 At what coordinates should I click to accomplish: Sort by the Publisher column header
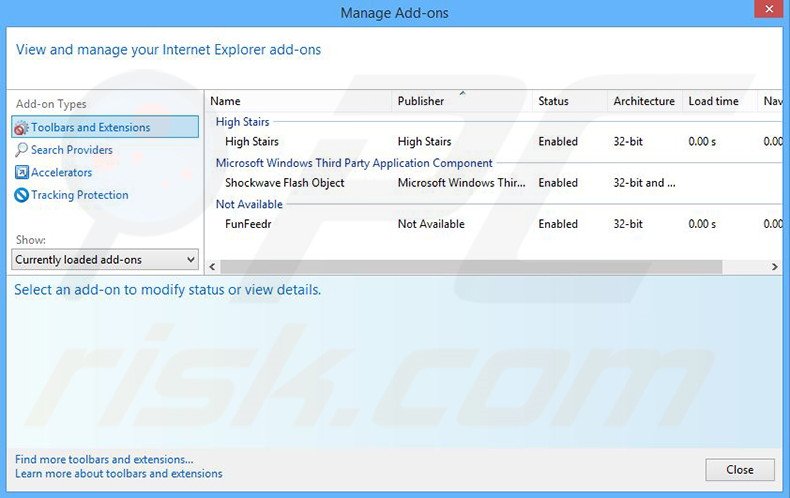coord(462,101)
